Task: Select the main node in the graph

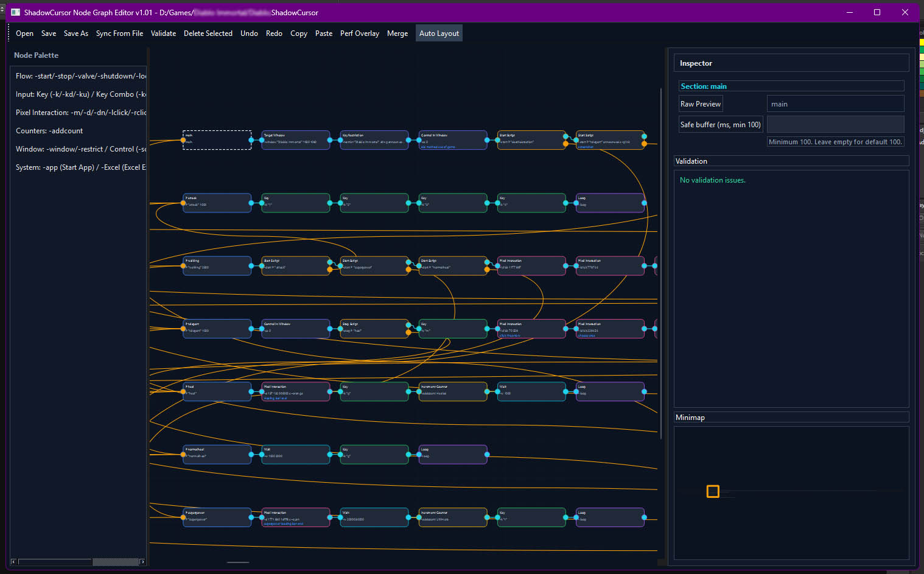Action: tap(217, 140)
